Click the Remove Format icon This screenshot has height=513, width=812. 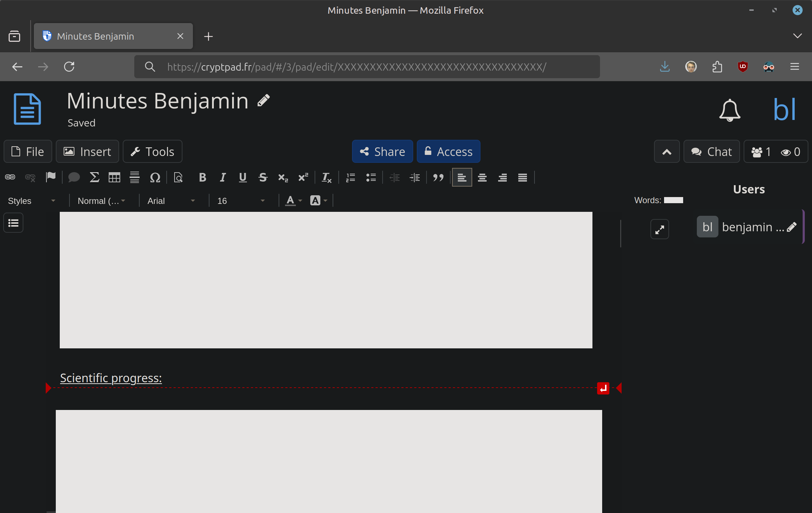coord(326,177)
